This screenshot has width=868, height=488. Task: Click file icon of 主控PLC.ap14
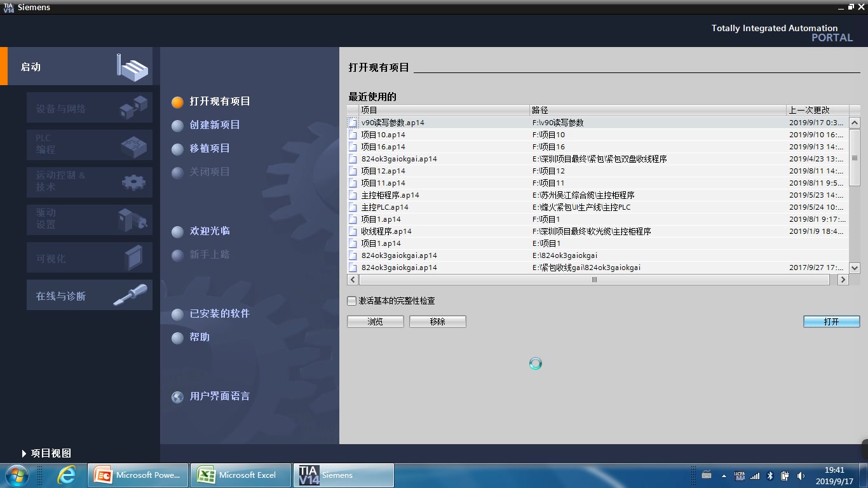tap(353, 207)
